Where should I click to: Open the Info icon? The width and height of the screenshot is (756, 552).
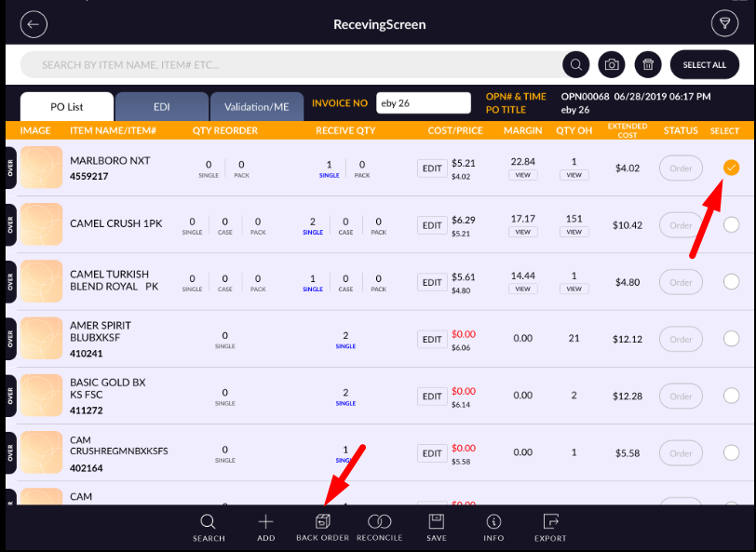point(493,528)
